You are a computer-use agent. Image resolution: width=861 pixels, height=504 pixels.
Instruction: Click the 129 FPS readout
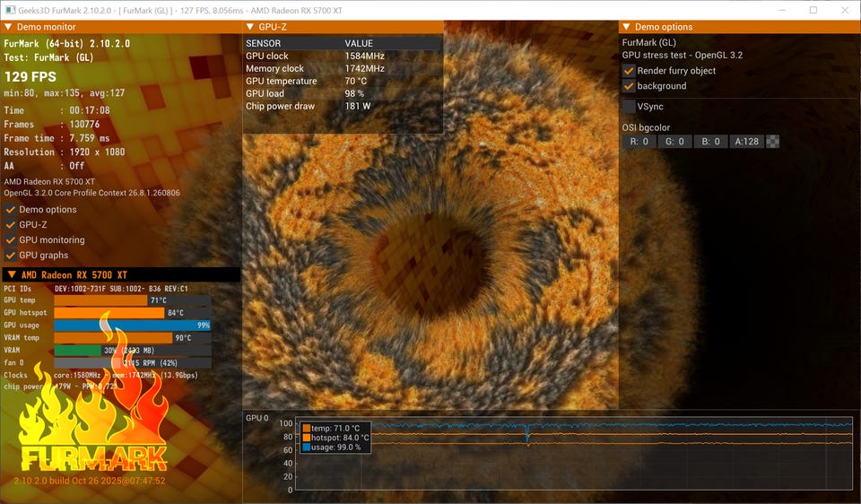point(30,77)
